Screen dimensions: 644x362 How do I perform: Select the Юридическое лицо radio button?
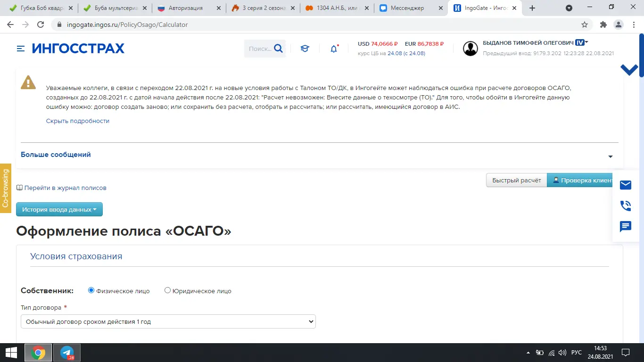point(167,290)
